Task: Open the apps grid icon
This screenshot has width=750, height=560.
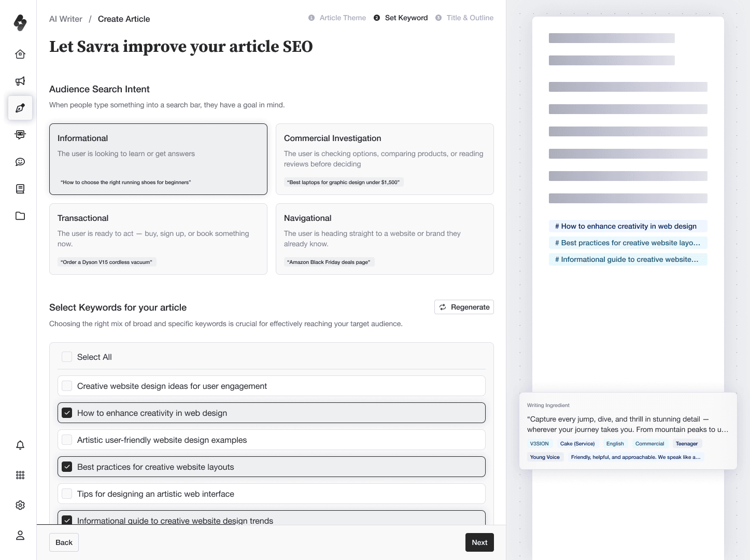Action: coord(20,475)
